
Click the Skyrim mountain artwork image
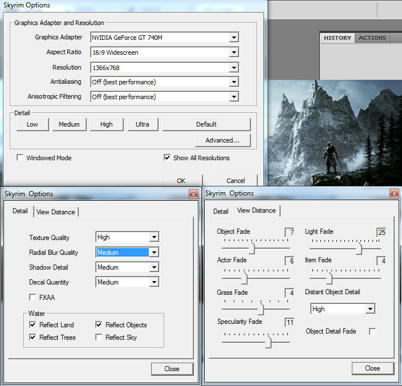334,133
